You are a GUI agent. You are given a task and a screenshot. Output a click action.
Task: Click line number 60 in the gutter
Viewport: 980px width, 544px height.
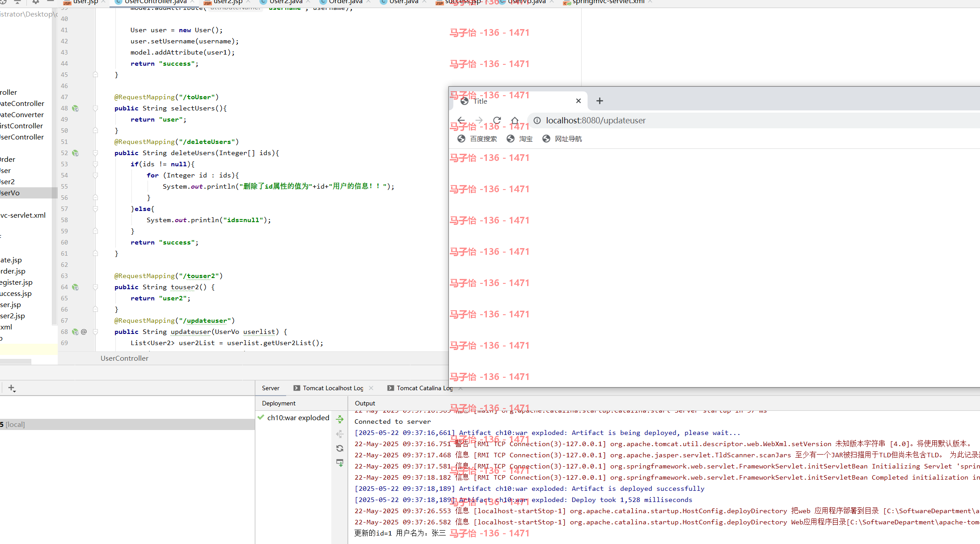pos(64,242)
